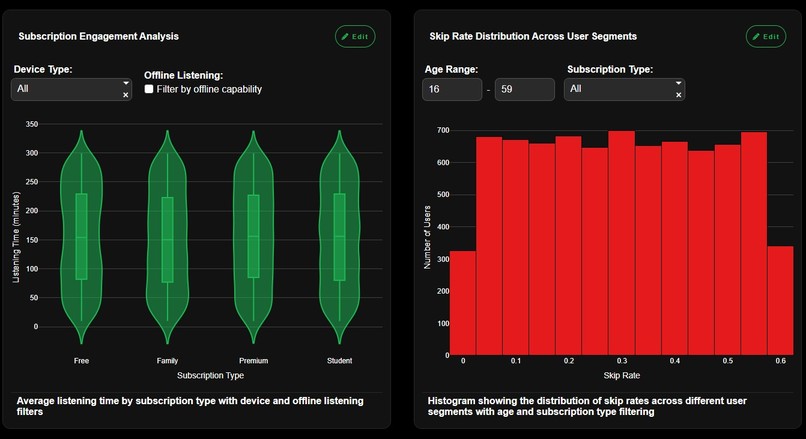The width and height of the screenshot is (806, 439).
Task: Toggle Filter by offline capability checkbox
Action: coord(149,89)
